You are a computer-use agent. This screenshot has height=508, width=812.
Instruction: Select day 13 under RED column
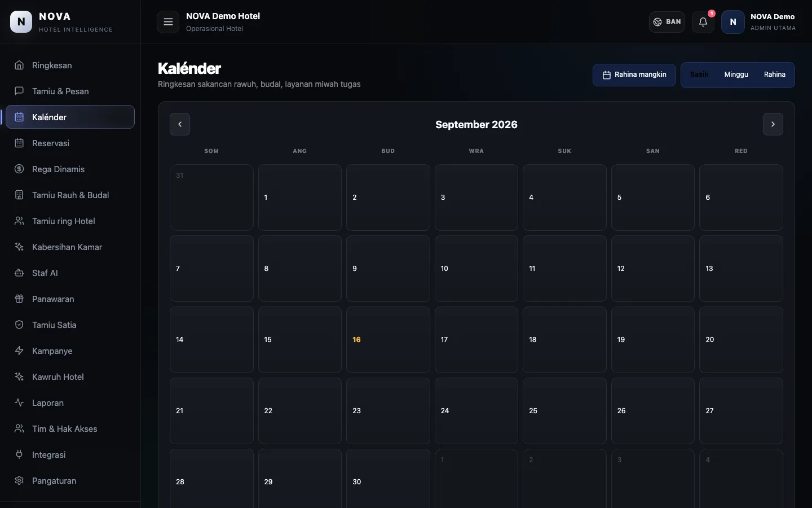coord(741,269)
